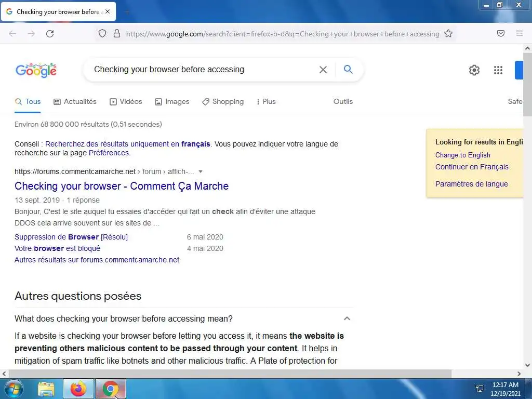
Task: Open 'Checking your browser - Comment Ça Marche' result
Action: point(122,186)
